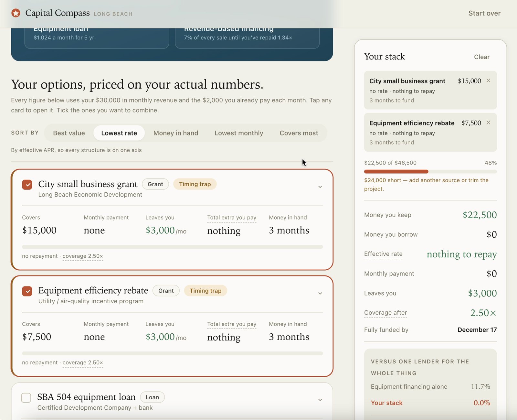Sort by Money in hand
The width and height of the screenshot is (517, 420).
click(x=176, y=133)
